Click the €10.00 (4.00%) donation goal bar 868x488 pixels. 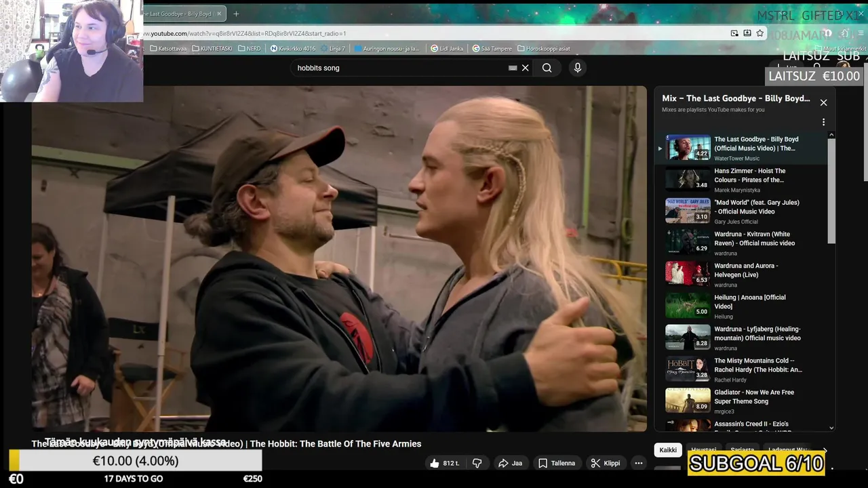coord(136,461)
